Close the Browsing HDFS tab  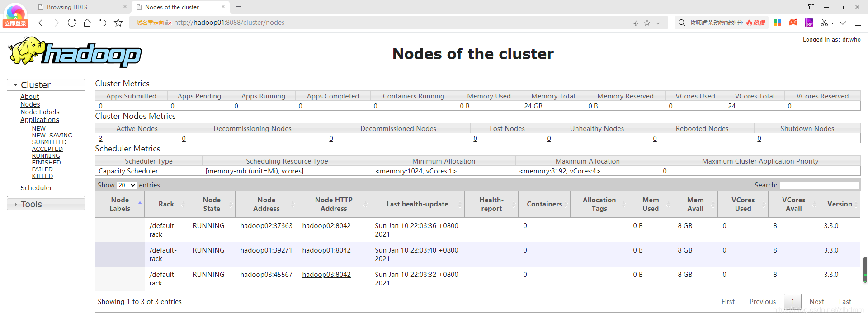pos(125,7)
